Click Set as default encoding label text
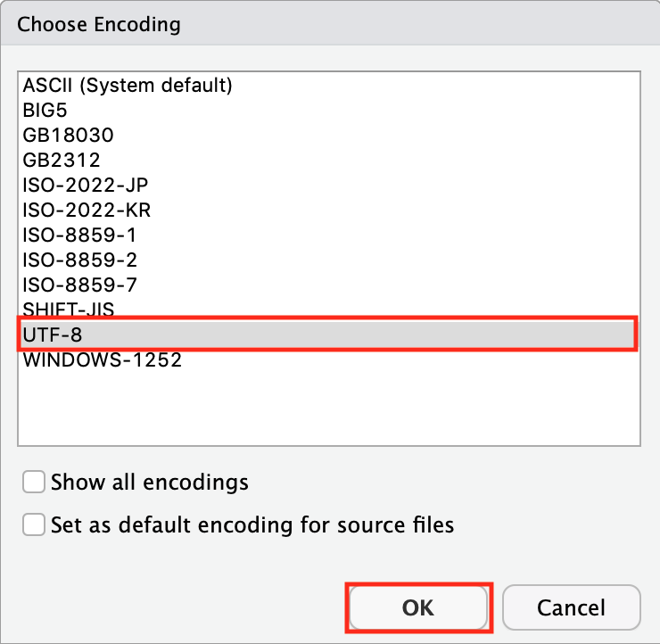 [252, 524]
